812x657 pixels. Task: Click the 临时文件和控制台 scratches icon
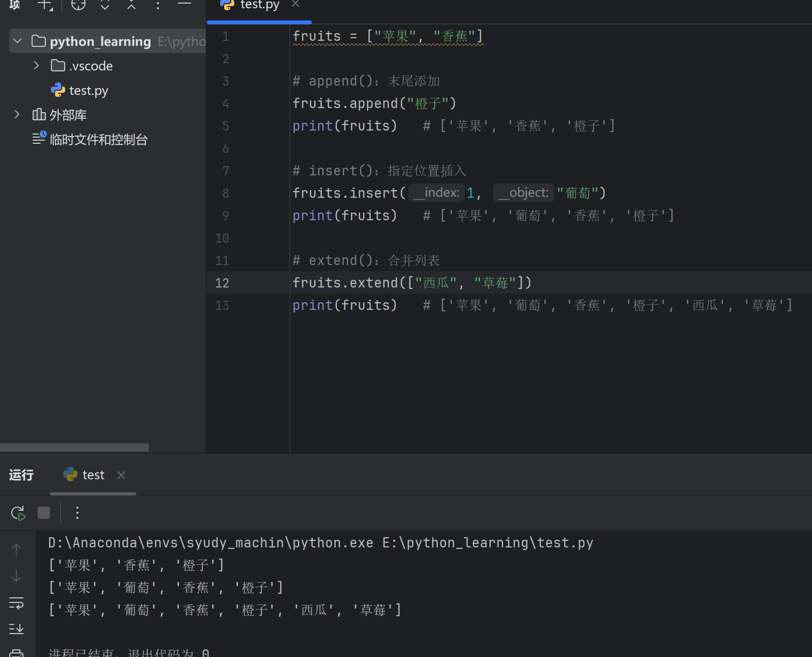point(39,138)
